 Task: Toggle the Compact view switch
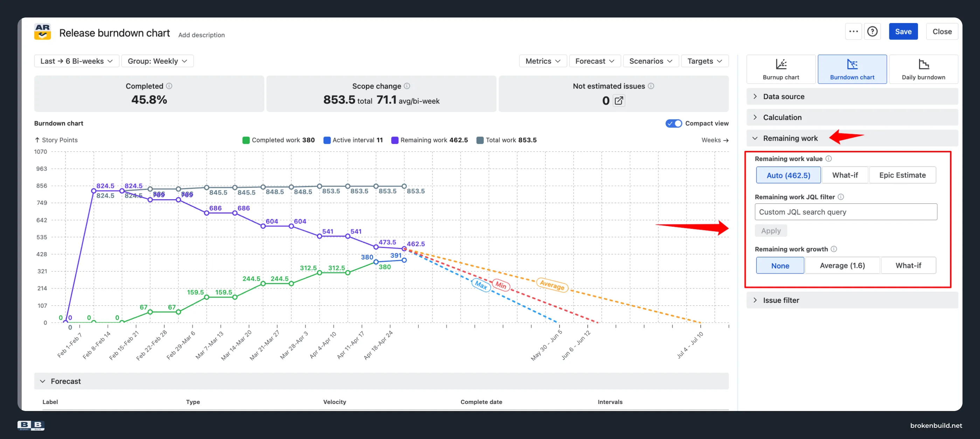point(673,123)
